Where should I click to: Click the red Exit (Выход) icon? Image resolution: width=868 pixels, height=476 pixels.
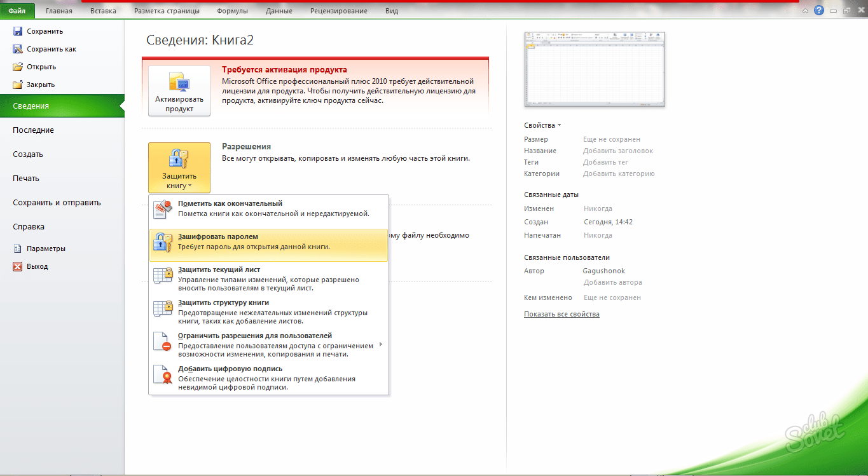click(x=18, y=266)
